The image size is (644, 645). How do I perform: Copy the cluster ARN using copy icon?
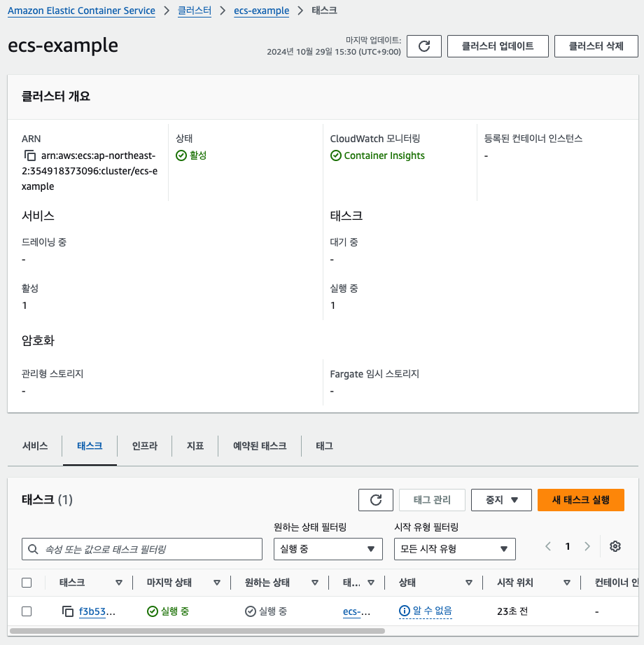(x=29, y=156)
